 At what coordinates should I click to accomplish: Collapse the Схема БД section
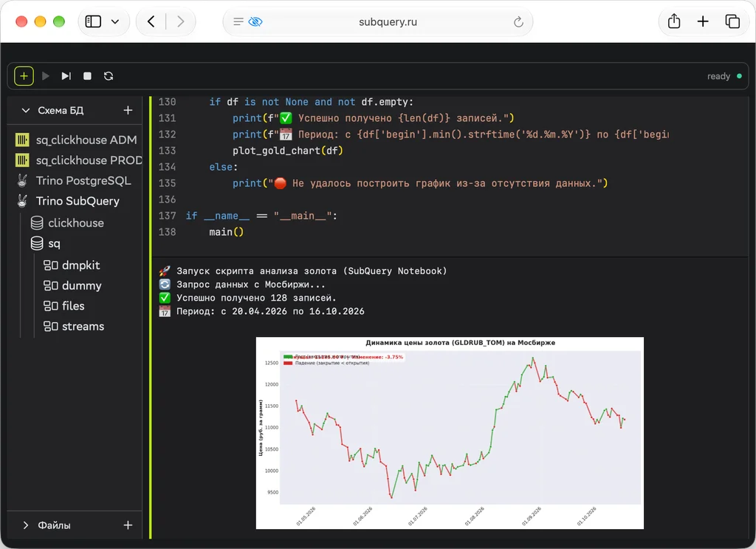(x=26, y=111)
